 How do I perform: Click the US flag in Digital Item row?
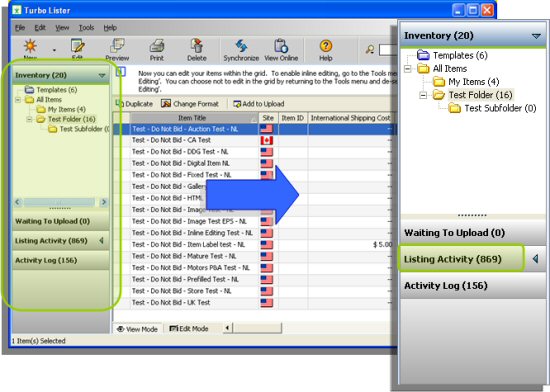[267, 164]
